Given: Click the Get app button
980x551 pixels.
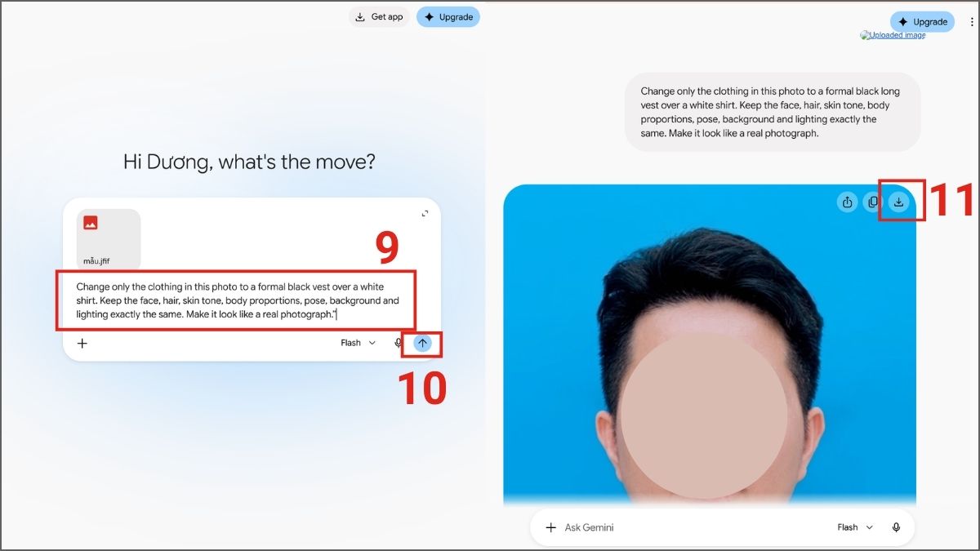Looking at the screenshot, I should pyautogui.click(x=379, y=17).
